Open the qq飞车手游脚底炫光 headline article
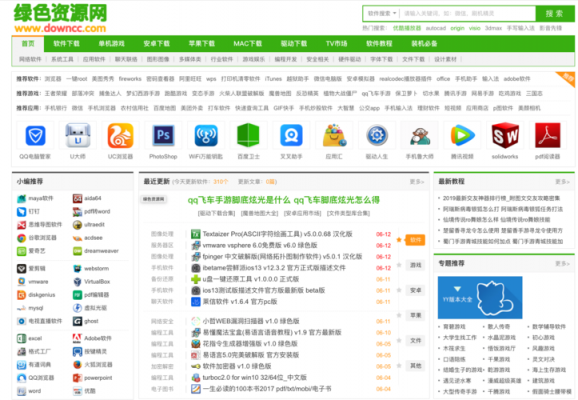 [283, 200]
